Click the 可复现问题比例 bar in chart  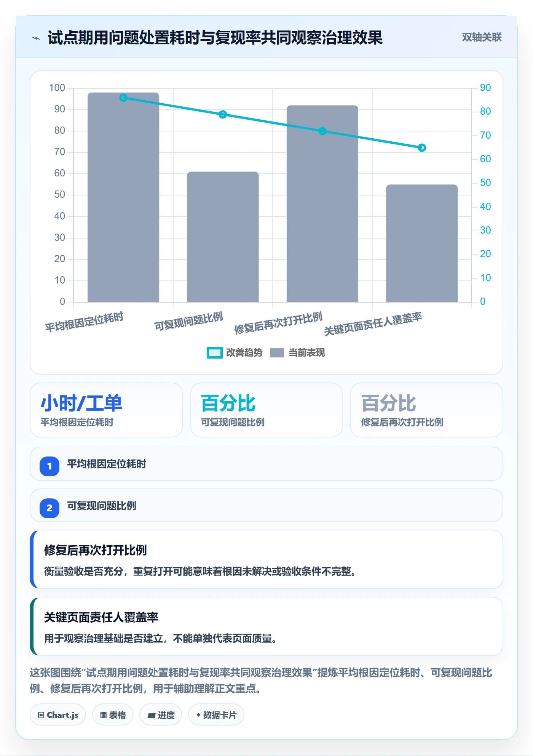click(x=223, y=237)
